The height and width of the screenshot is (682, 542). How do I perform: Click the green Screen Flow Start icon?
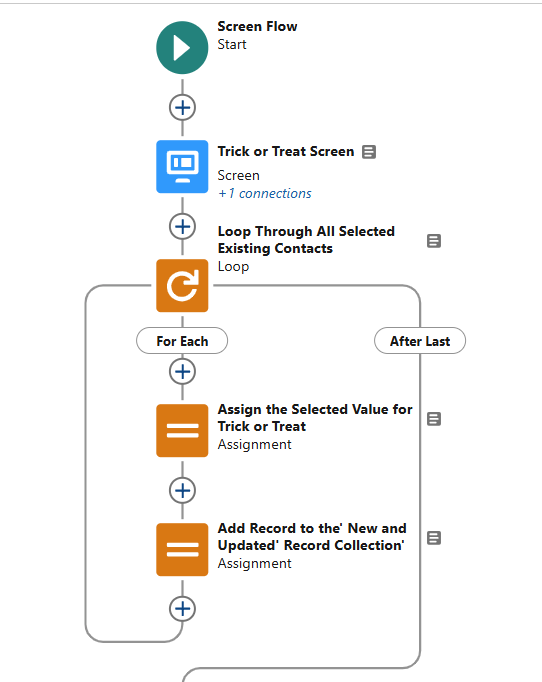[x=182, y=47]
